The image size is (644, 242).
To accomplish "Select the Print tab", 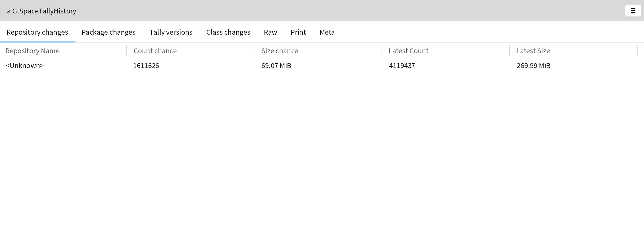I will pos(298,32).
